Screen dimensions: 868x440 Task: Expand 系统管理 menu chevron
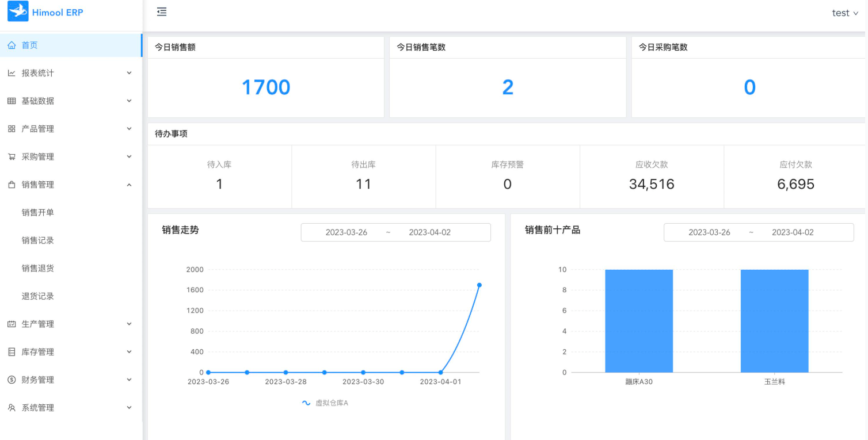click(129, 408)
